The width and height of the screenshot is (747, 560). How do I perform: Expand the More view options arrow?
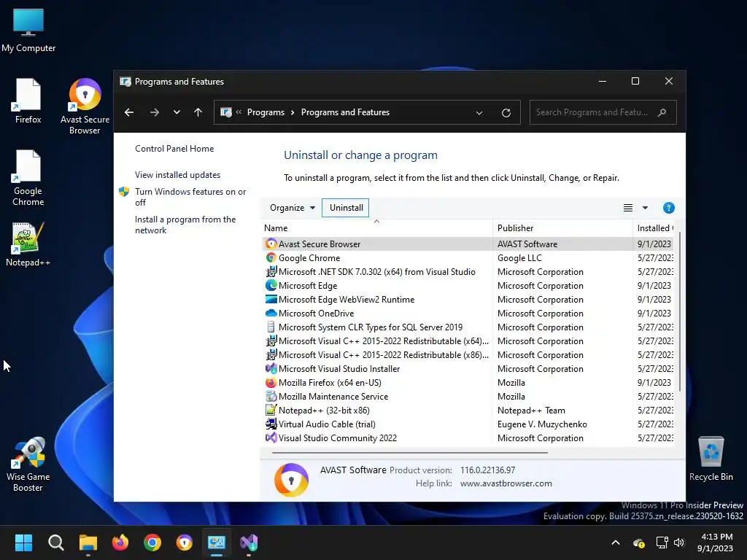(645, 208)
